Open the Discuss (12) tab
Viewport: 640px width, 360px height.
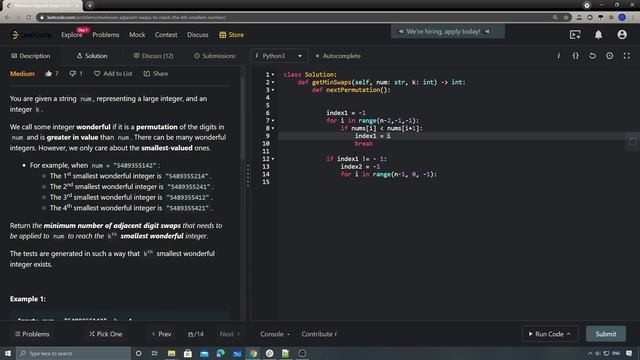tap(153, 56)
